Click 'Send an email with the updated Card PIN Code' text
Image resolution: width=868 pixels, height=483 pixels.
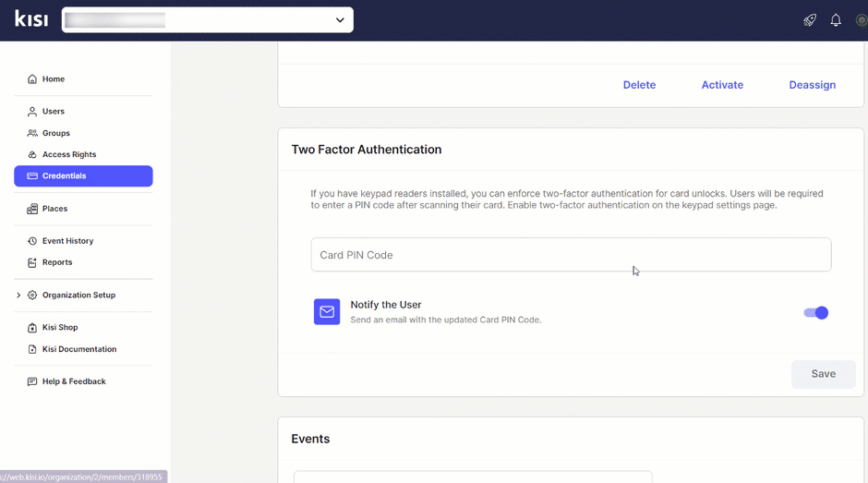[x=446, y=320]
